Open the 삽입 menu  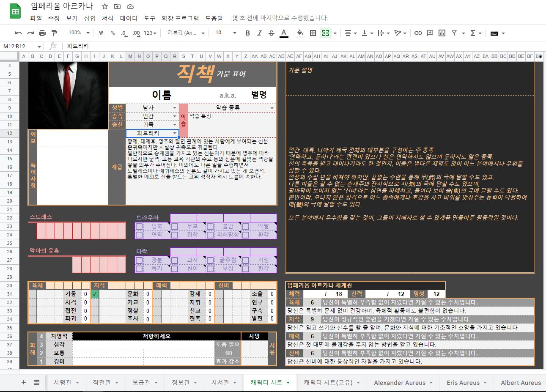click(x=90, y=18)
